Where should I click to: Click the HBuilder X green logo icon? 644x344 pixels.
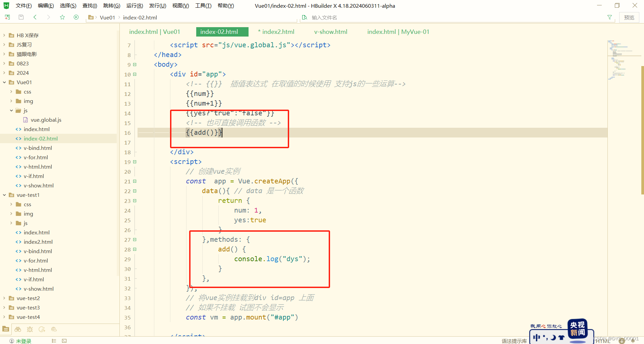point(6,5)
